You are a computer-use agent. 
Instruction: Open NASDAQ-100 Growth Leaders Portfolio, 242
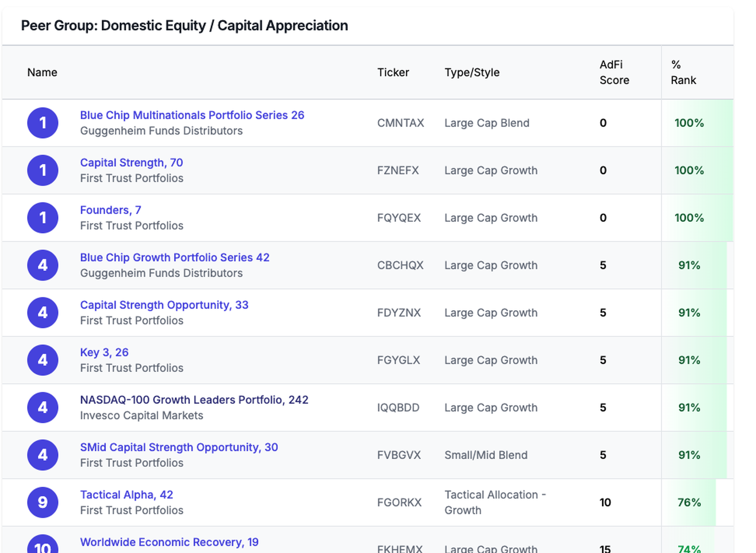point(194,400)
